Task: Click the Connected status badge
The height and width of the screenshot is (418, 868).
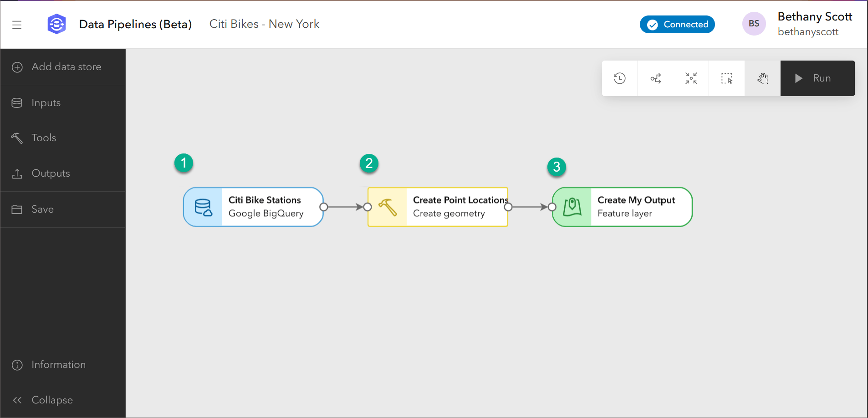Action: [x=677, y=24]
